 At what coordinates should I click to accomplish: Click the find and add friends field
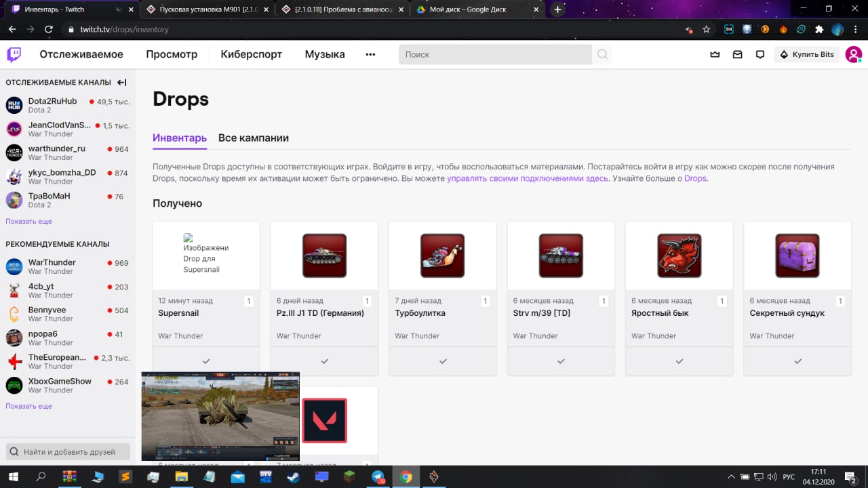pyautogui.click(x=68, y=451)
